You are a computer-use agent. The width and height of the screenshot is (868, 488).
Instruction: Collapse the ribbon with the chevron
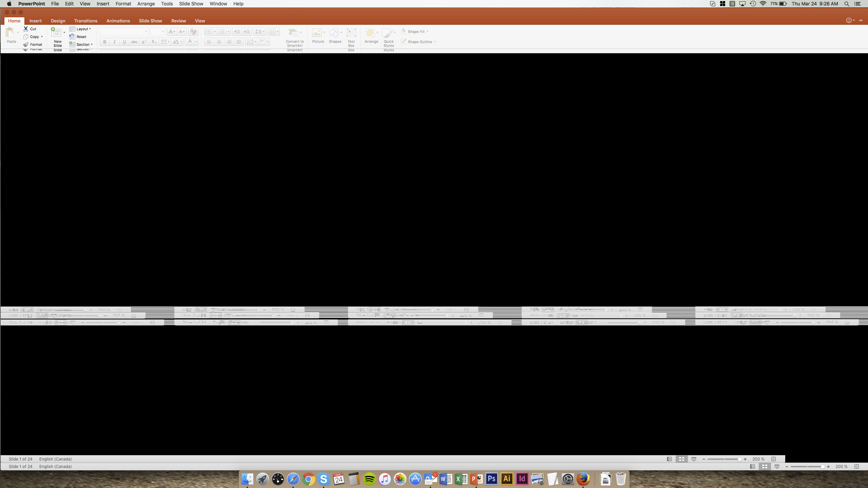861,20
